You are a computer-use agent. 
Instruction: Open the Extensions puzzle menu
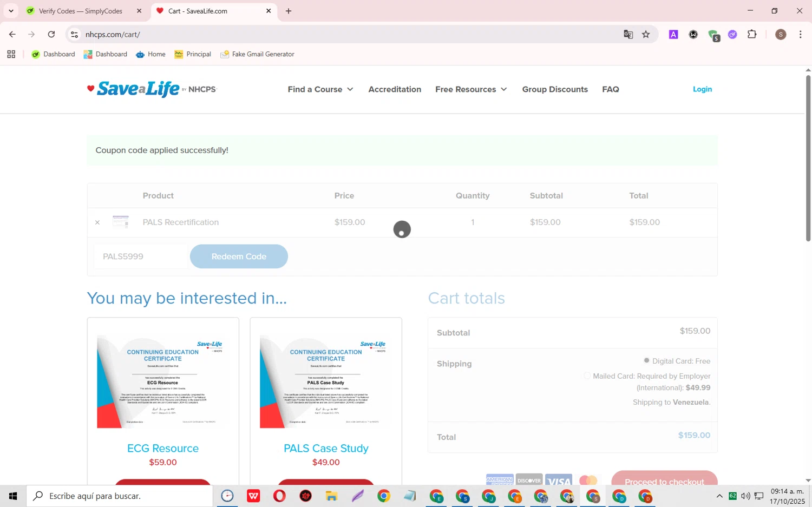click(752, 34)
